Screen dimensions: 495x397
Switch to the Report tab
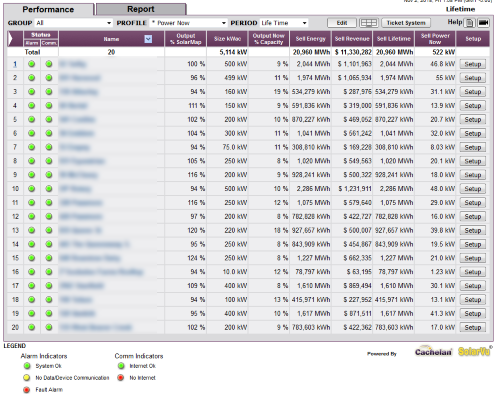point(141,9)
